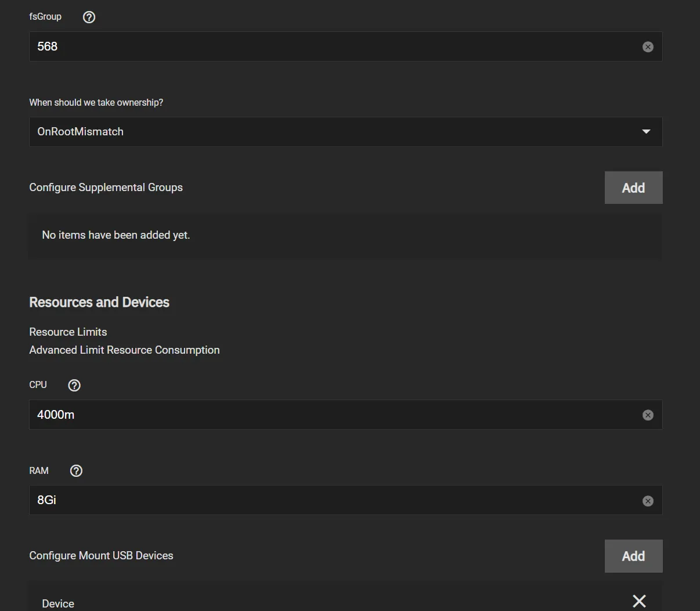Open the CPU help tooltip

[74, 384]
